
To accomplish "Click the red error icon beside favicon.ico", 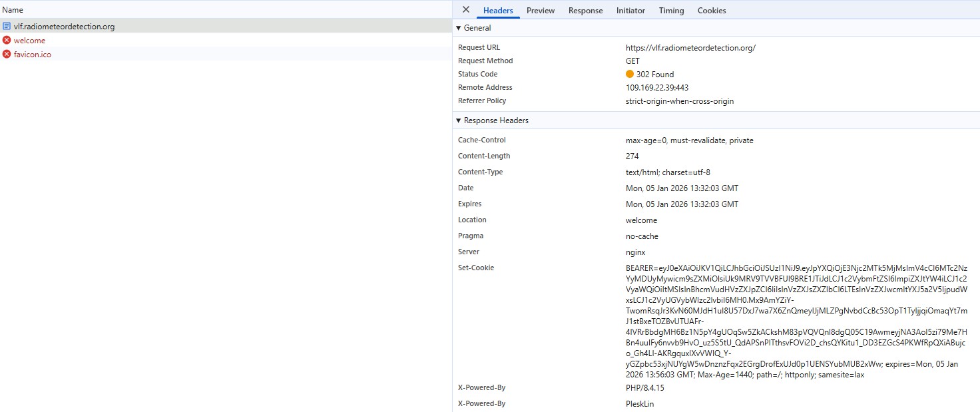I will point(7,55).
